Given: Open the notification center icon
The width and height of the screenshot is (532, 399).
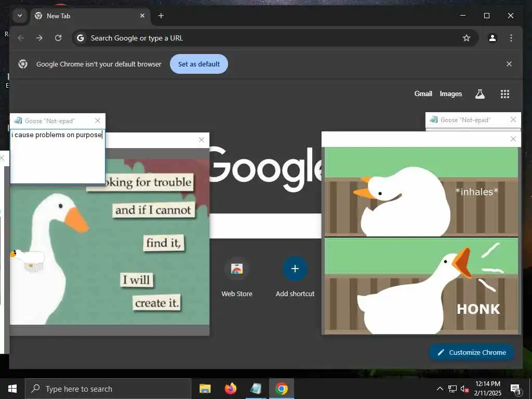Looking at the screenshot, I should click(x=515, y=389).
